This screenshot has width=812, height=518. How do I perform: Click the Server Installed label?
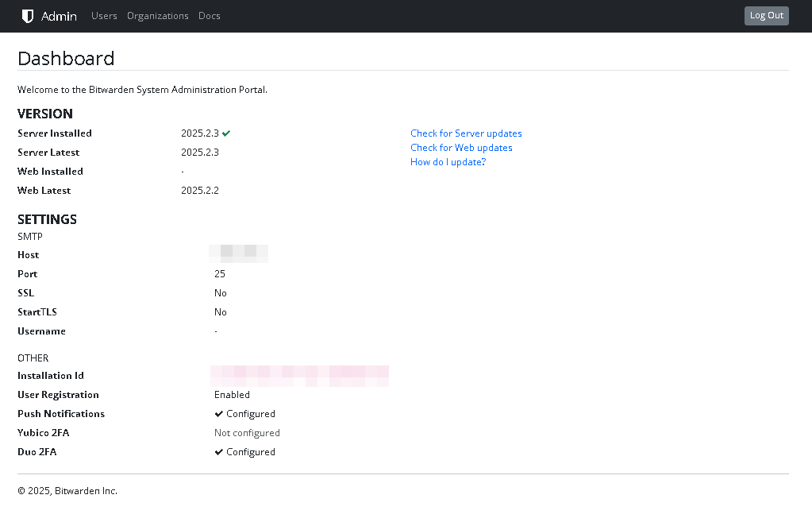tap(55, 133)
